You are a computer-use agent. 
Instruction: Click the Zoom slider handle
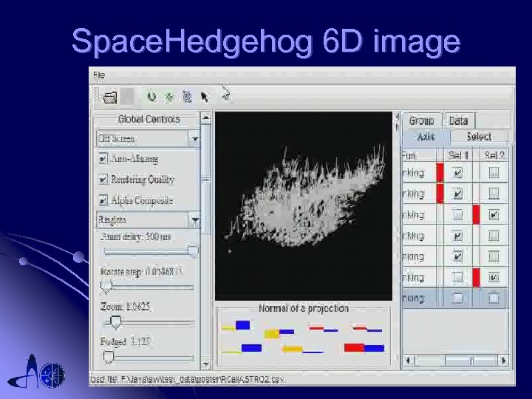tap(116, 322)
